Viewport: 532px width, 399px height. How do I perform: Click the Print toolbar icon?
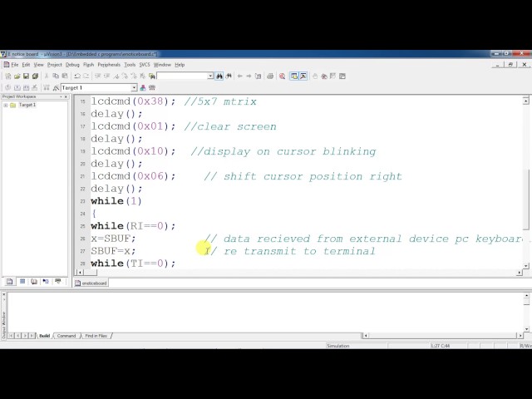pos(270,76)
